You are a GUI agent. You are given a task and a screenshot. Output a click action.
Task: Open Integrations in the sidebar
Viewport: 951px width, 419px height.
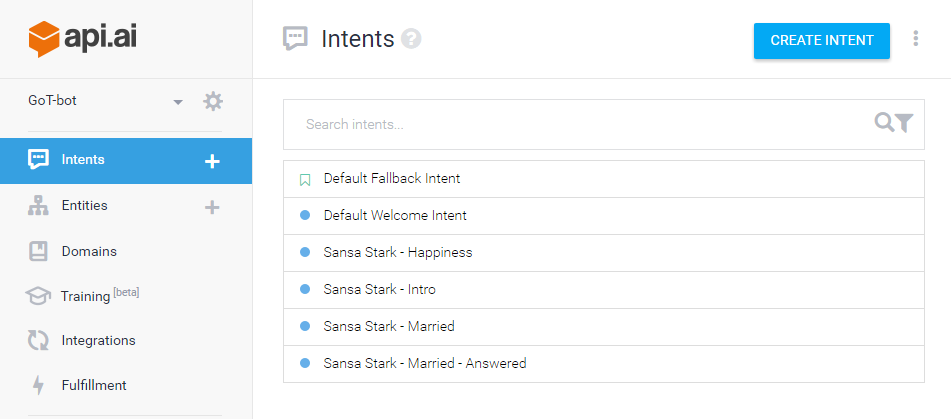coord(98,341)
